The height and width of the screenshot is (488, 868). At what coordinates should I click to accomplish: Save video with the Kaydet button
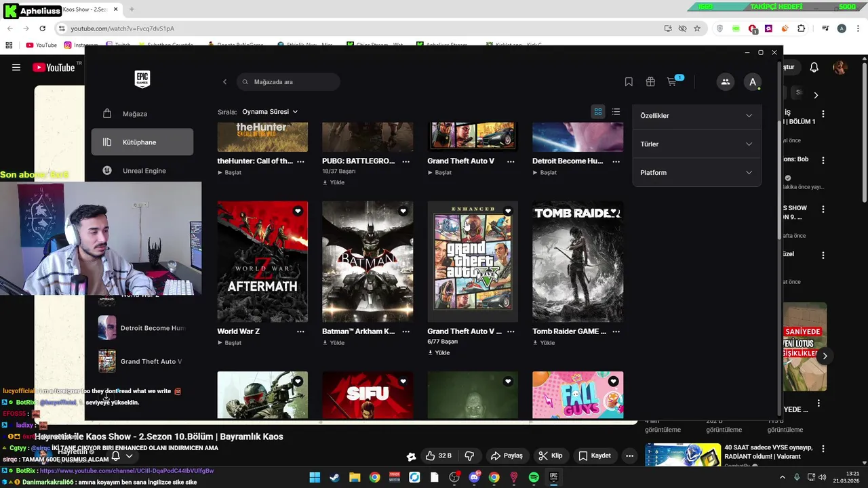(x=595, y=455)
